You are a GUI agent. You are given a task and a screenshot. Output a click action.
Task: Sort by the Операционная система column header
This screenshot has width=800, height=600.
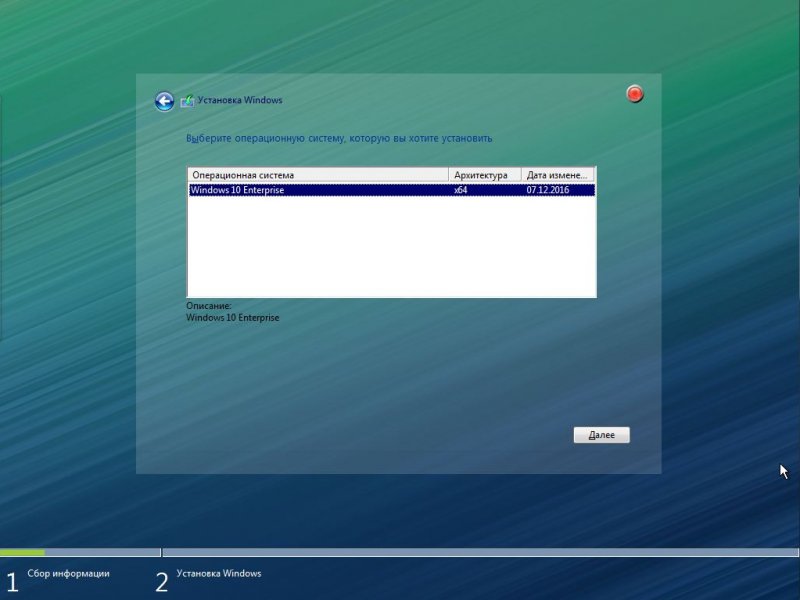click(318, 174)
